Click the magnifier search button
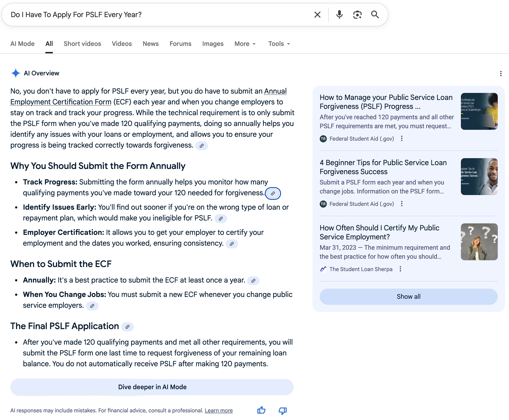 (375, 15)
